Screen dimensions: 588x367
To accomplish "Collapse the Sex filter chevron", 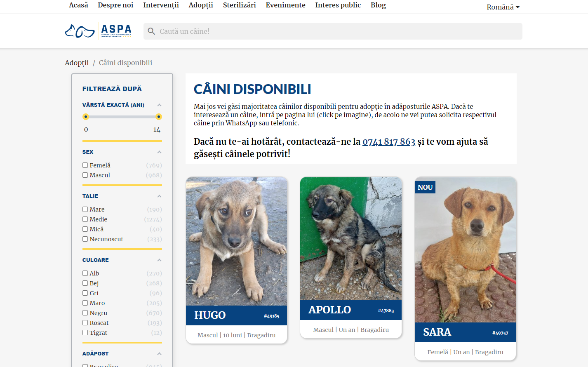I will [x=159, y=152].
